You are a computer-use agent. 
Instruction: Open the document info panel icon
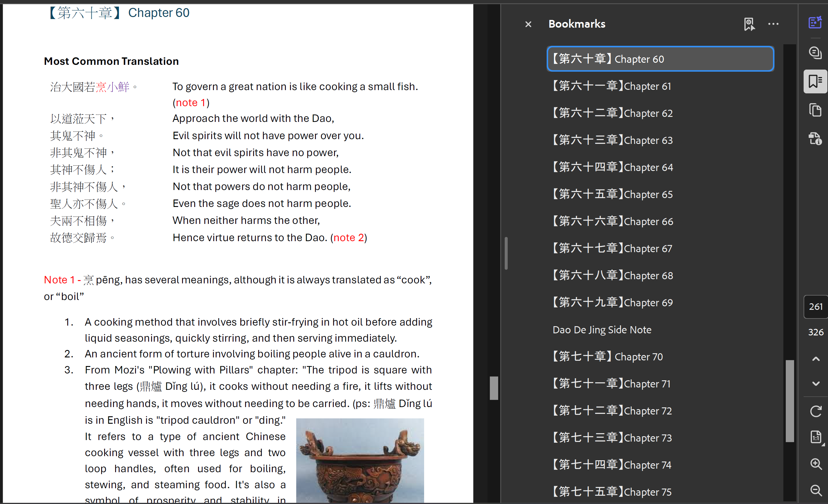pos(815,139)
